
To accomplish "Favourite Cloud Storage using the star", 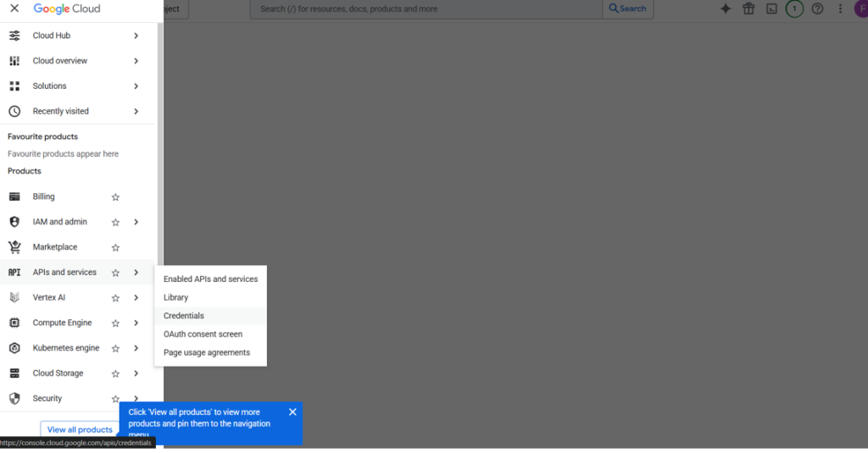I will (116, 373).
